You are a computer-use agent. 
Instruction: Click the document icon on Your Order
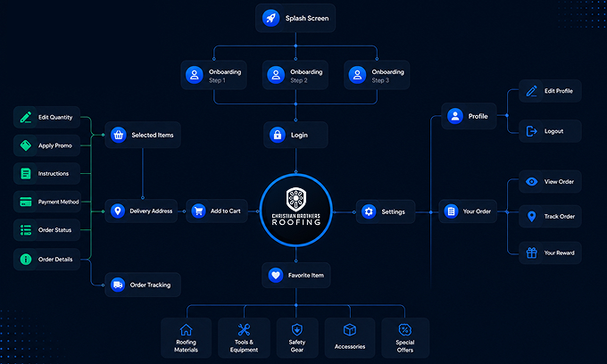point(451,211)
